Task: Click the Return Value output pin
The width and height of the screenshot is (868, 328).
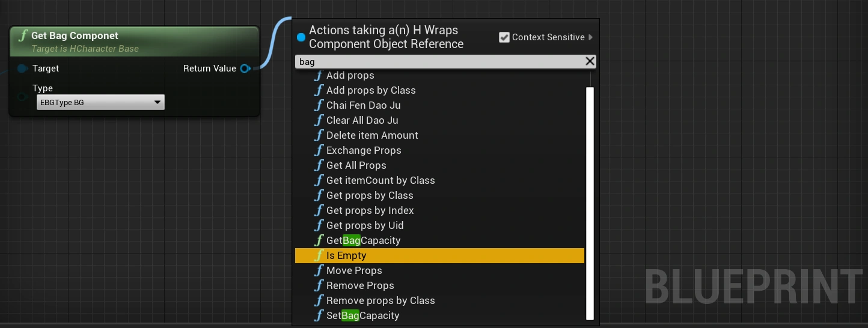Action: (x=245, y=68)
